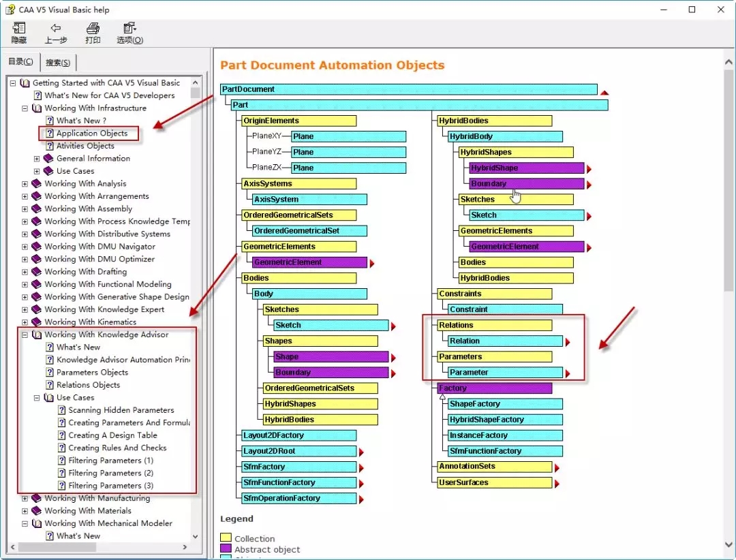
Task: Click the book icon beside General Information
Action: click(48, 158)
